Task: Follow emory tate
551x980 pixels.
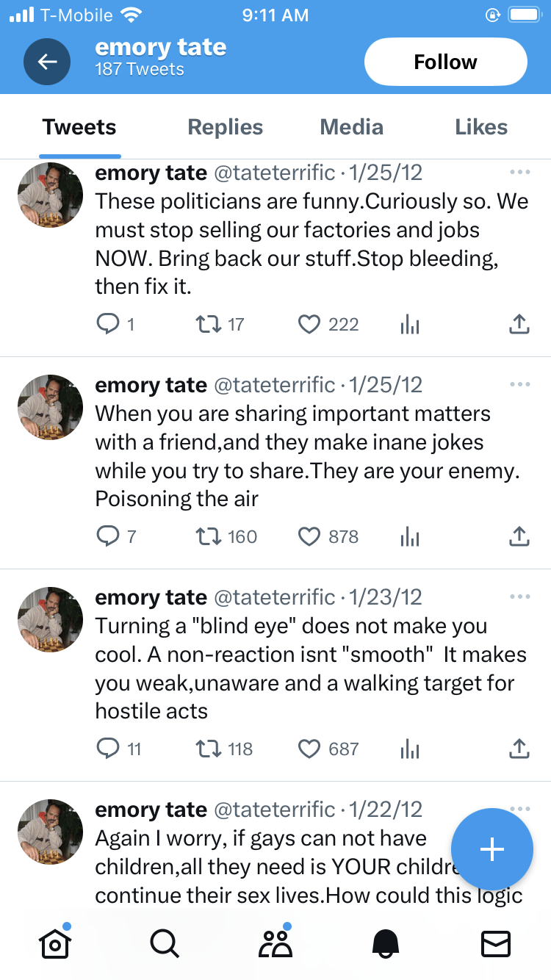Action: coord(445,62)
